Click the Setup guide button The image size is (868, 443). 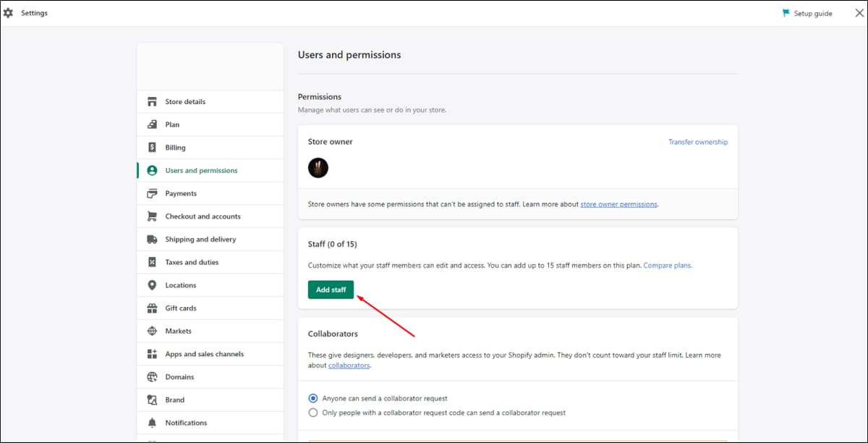(x=807, y=13)
